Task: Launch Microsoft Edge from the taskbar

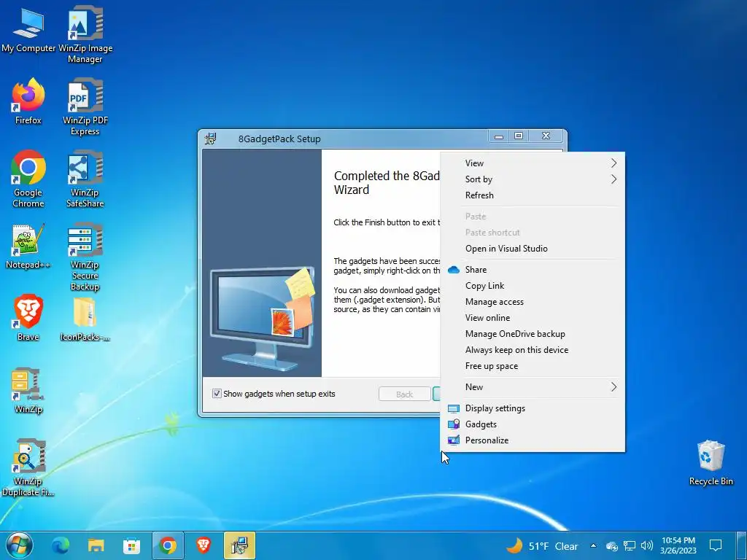Action: click(x=61, y=545)
